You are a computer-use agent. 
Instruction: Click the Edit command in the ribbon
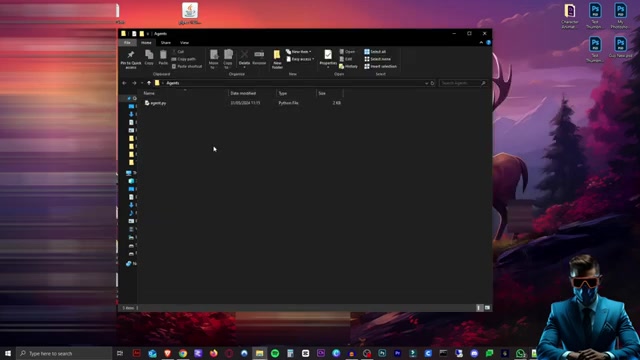click(x=346, y=59)
